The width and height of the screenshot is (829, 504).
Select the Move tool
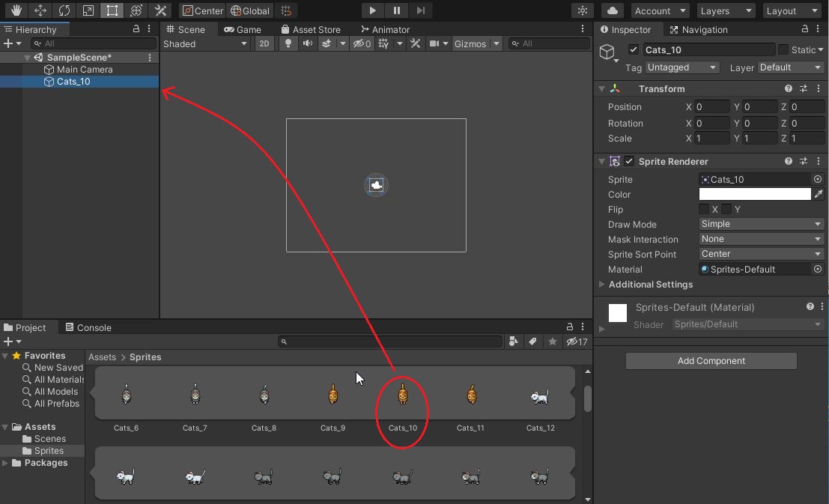(x=40, y=10)
